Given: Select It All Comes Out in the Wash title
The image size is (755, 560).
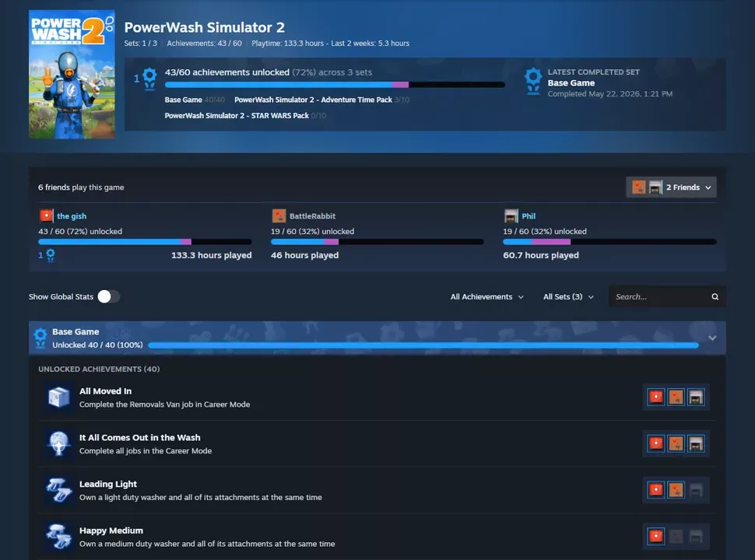Looking at the screenshot, I should [139, 437].
